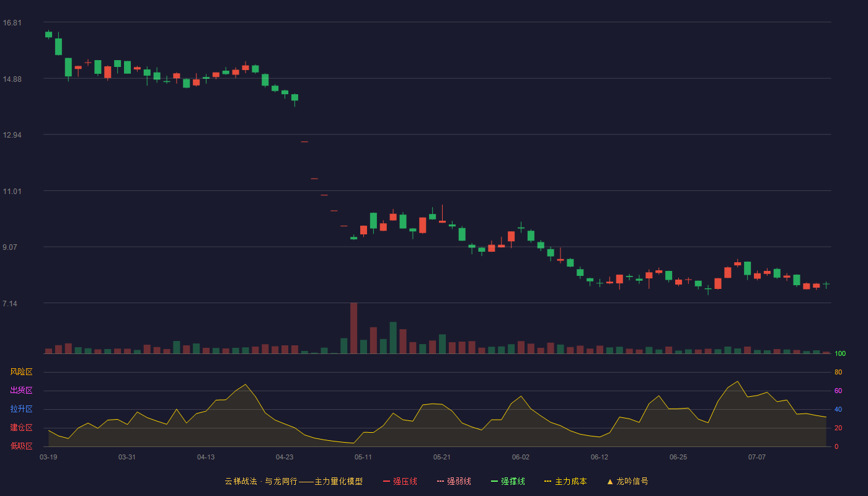Toggle the 强压线 legend entry
This screenshot has width=868, height=496.
(x=400, y=481)
